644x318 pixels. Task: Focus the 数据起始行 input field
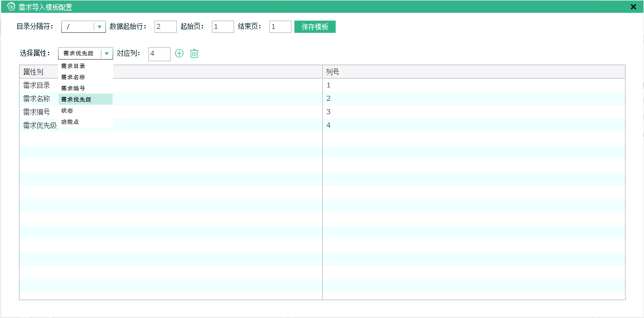[x=165, y=27]
